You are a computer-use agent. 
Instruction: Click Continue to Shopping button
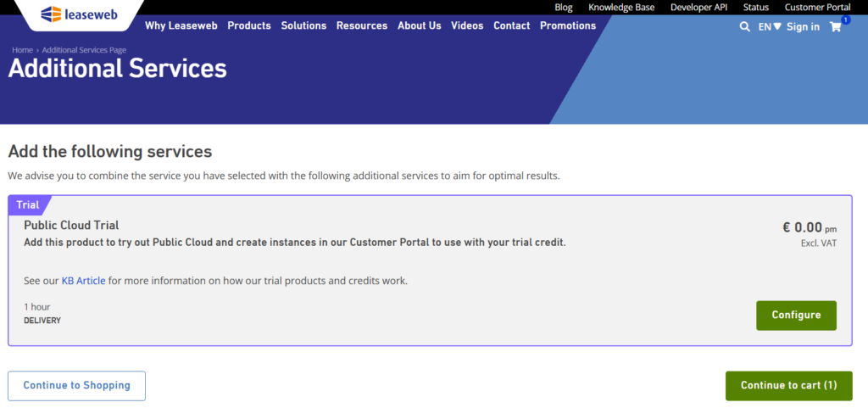76,386
